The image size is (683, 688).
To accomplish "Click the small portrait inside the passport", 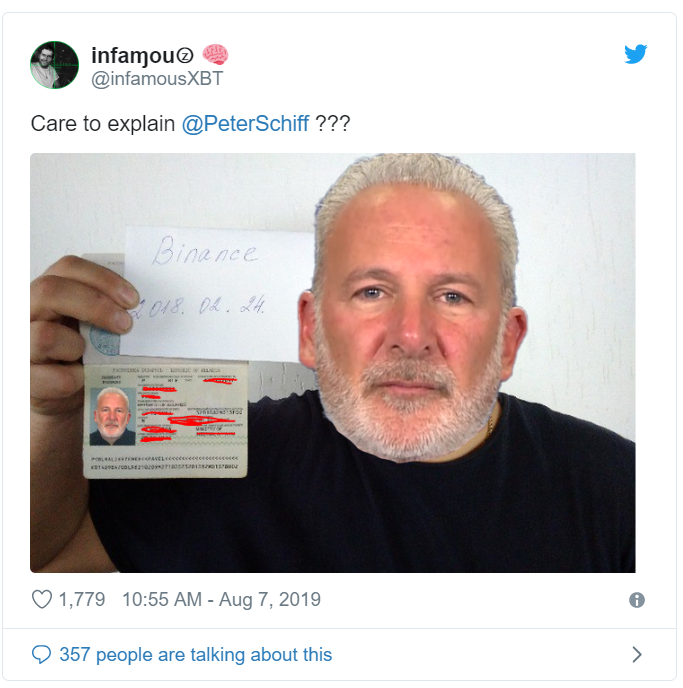I will [x=113, y=416].
